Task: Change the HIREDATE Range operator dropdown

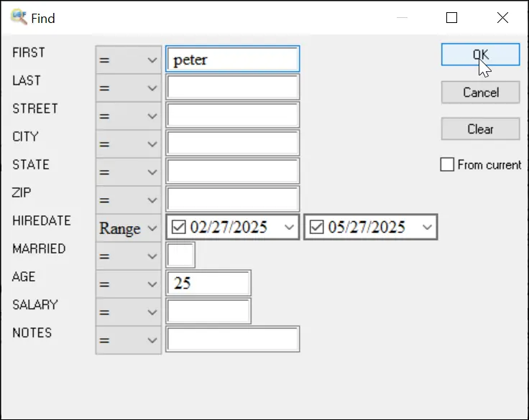Action: 129,228
